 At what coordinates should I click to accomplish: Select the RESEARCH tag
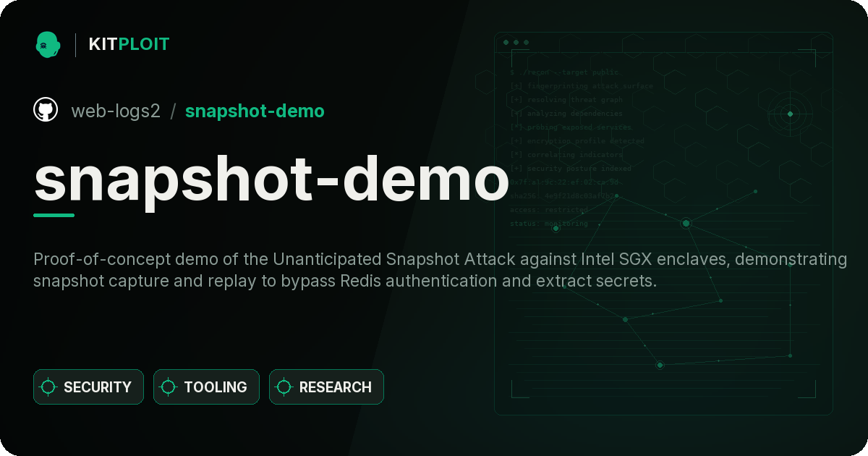pyautogui.click(x=326, y=387)
